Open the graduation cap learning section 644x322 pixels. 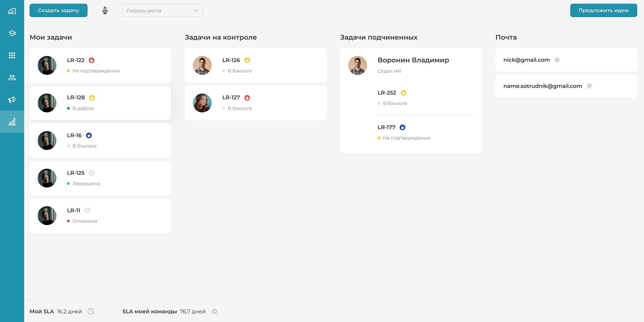click(x=12, y=33)
